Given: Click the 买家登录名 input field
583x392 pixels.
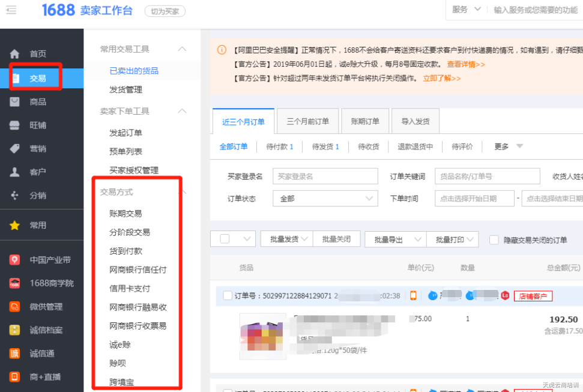Looking at the screenshot, I should (x=325, y=176).
